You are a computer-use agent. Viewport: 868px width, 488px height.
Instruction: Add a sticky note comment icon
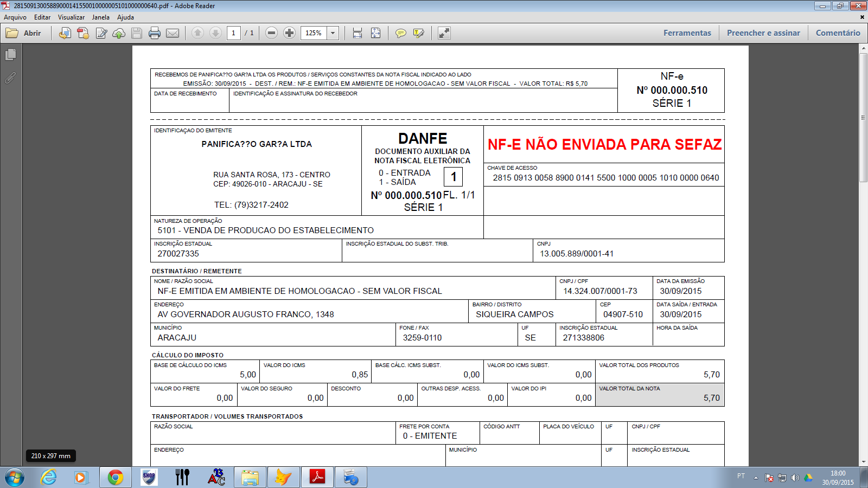tap(401, 33)
